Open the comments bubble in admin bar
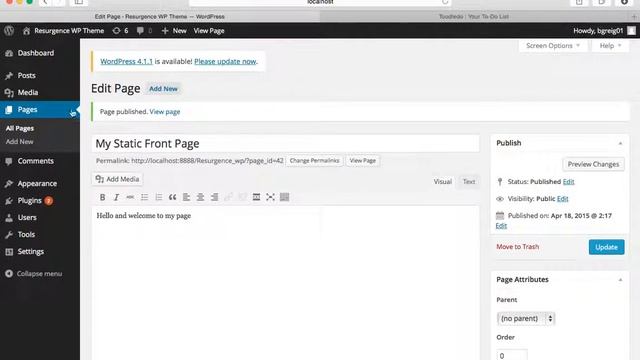This screenshot has width=640, height=360. coord(144,31)
